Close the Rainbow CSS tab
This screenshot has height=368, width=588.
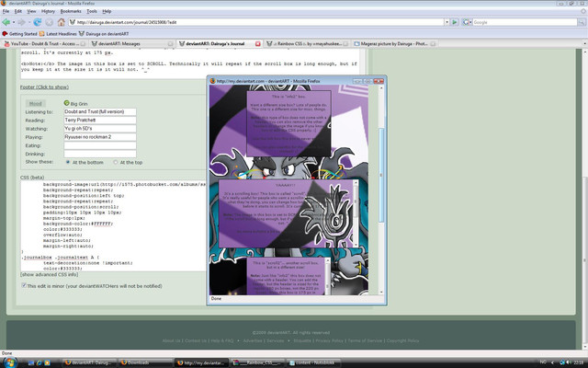pos(345,44)
